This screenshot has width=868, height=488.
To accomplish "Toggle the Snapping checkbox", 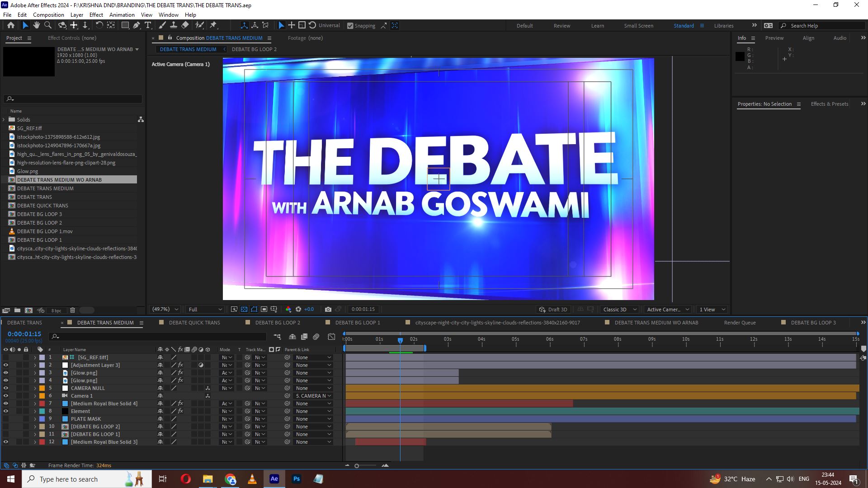I will tap(350, 26).
